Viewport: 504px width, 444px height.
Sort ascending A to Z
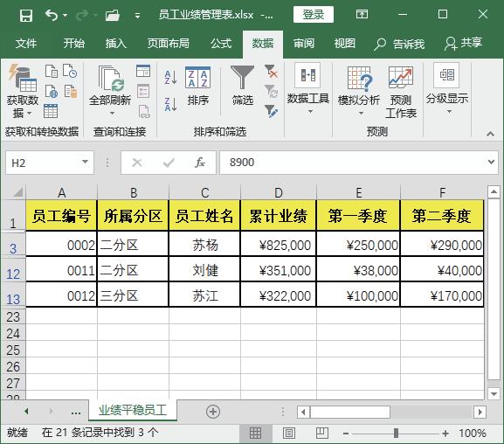(170, 77)
